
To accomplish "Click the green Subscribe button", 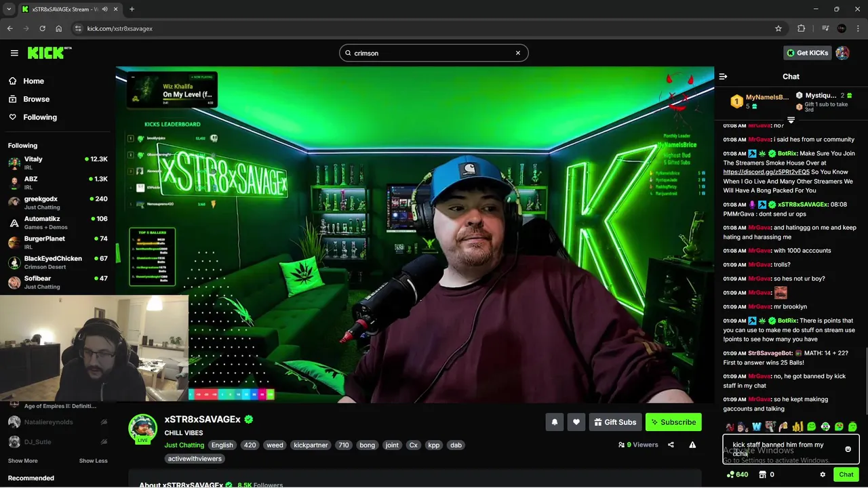I will tap(673, 422).
